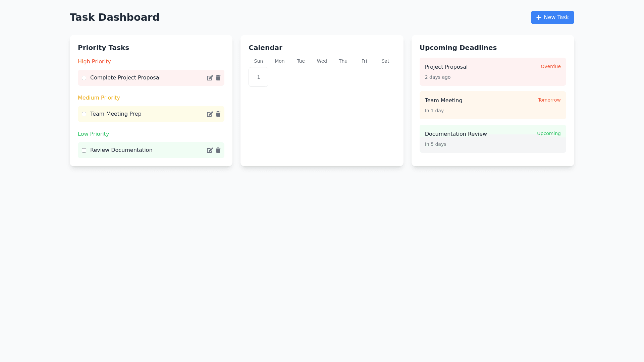
Task: Edit the Team Meeting Prep task
Action: [x=210, y=114]
